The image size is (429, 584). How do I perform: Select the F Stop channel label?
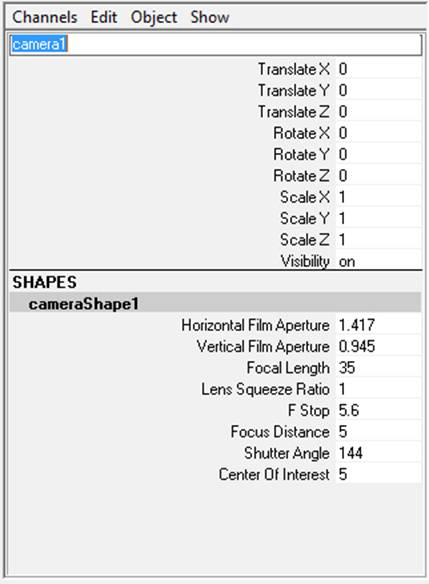click(308, 410)
